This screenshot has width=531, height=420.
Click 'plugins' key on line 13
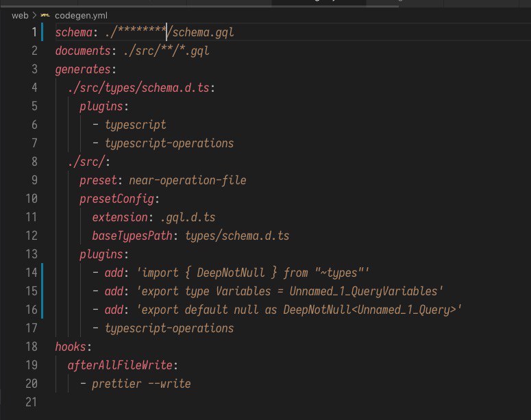point(101,254)
